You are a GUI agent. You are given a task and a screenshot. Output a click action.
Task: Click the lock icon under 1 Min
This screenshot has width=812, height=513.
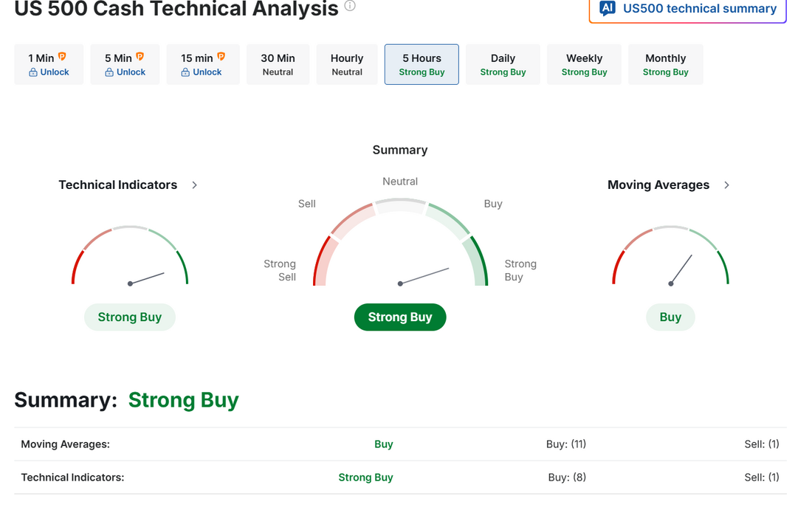click(33, 72)
